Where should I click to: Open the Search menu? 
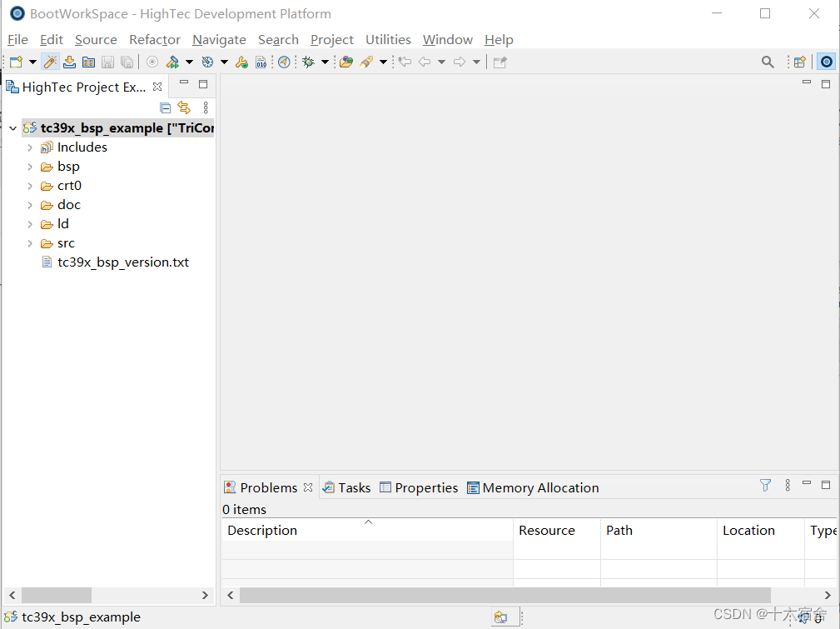(x=278, y=40)
